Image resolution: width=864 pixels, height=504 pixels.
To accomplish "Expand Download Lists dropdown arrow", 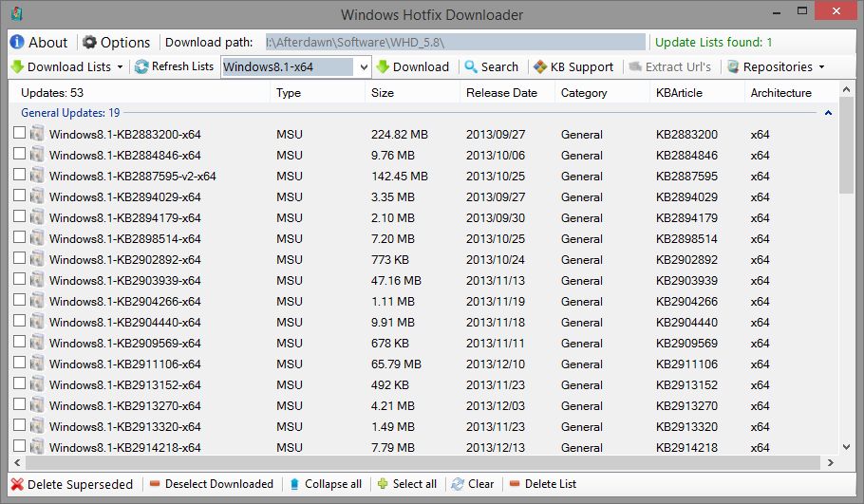I will (120, 67).
